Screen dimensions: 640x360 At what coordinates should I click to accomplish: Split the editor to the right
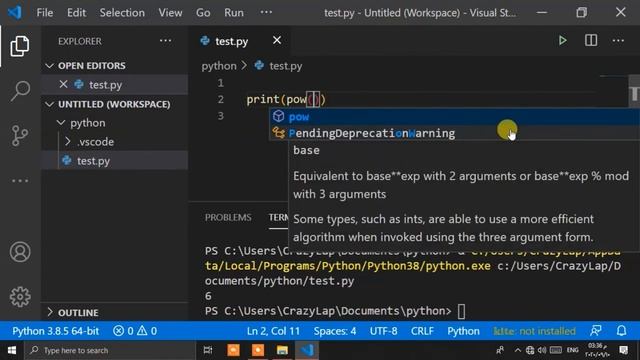(591, 40)
